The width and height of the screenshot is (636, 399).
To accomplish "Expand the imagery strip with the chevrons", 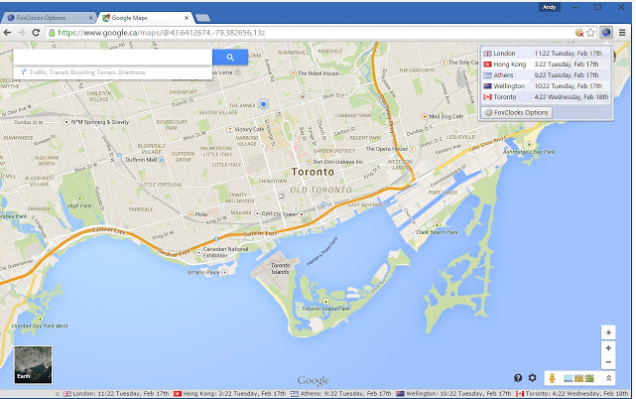I will point(608,378).
